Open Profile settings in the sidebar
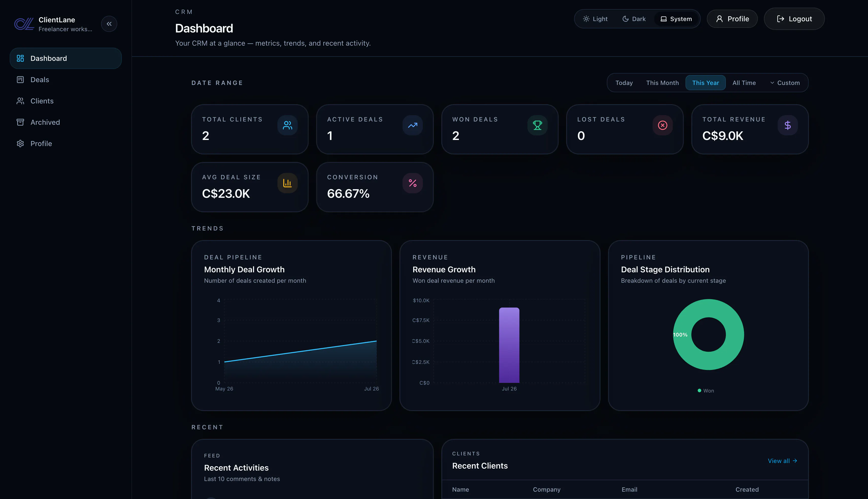This screenshot has height=499, width=868. point(65,143)
